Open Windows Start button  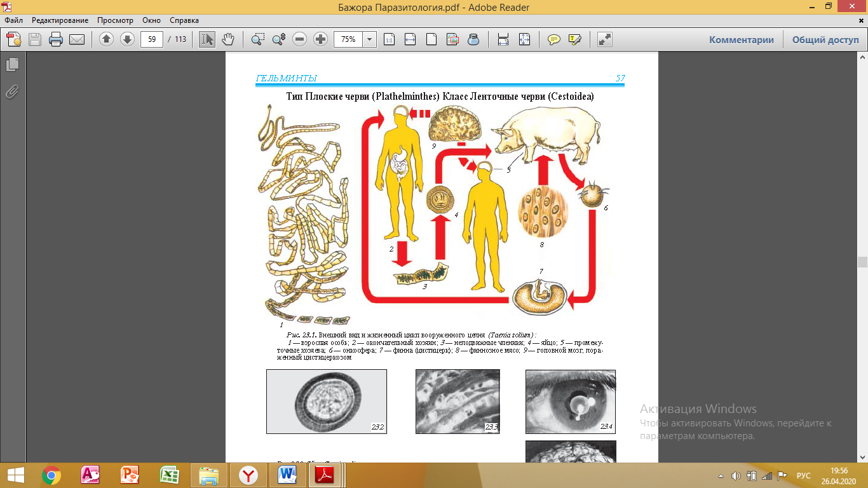click(x=15, y=475)
